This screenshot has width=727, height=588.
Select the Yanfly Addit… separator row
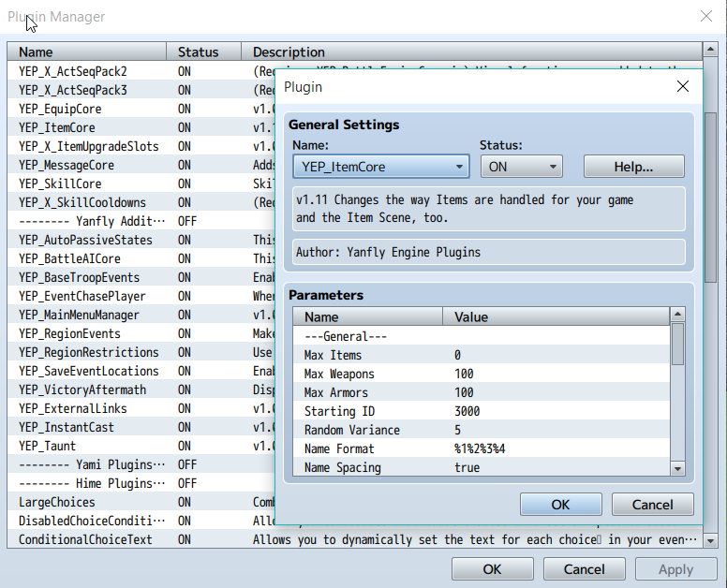141,221
